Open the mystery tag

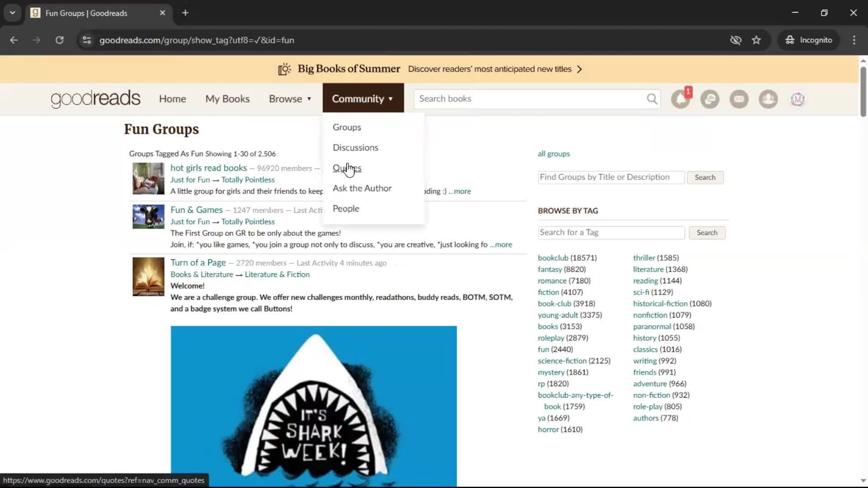[x=551, y=372]
